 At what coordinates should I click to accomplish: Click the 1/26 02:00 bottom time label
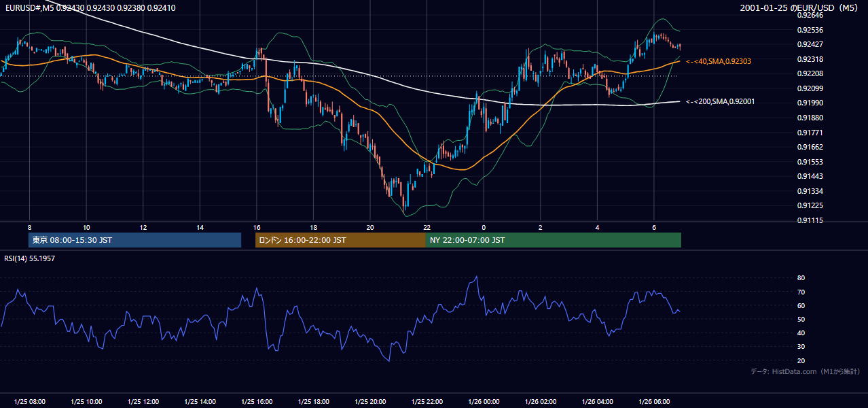coord(540,401)
